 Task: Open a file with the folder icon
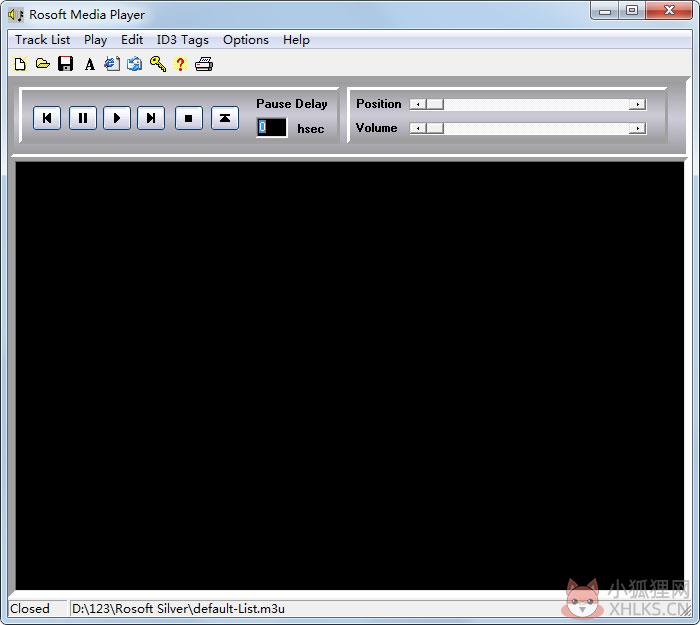(x=43, y=64)
